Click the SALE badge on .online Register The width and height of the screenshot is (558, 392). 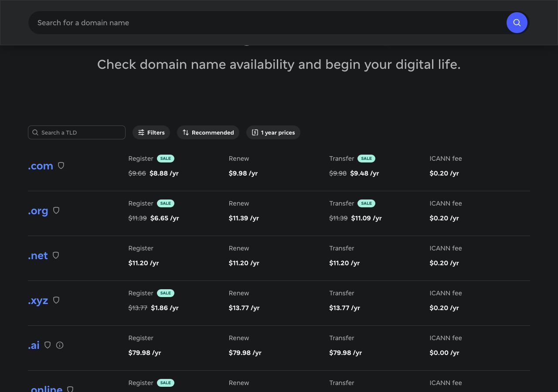166,383
